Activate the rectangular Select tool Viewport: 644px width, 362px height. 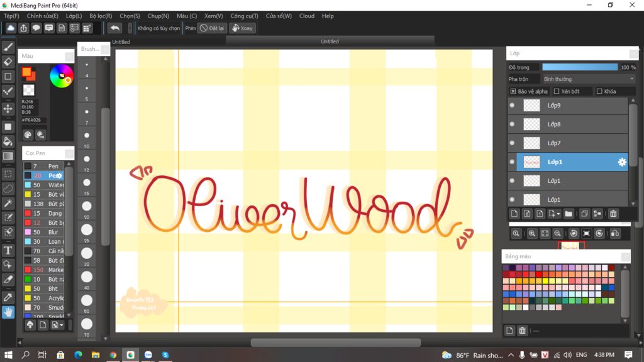click(8, 174)
